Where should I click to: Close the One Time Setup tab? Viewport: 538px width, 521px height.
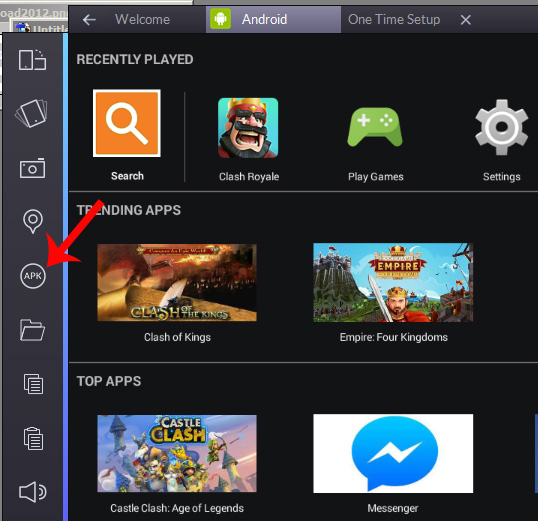pyautogui.click(x=465, y=20)
